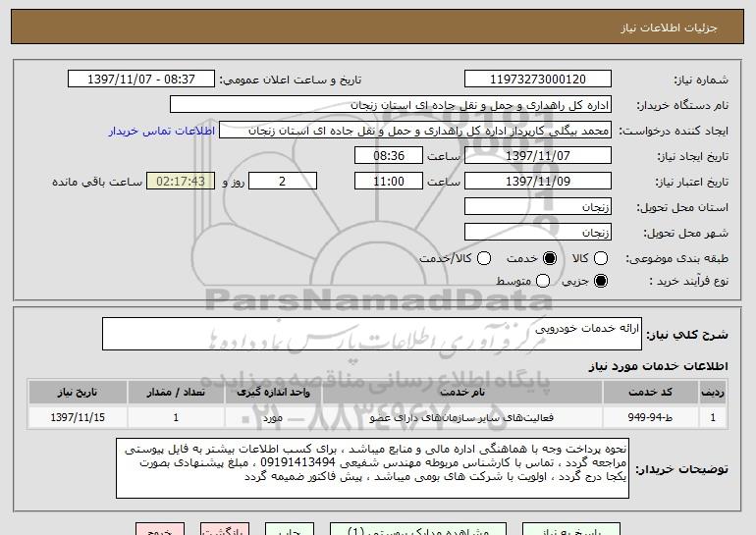Select the خدمت radio button

[550, 258]
